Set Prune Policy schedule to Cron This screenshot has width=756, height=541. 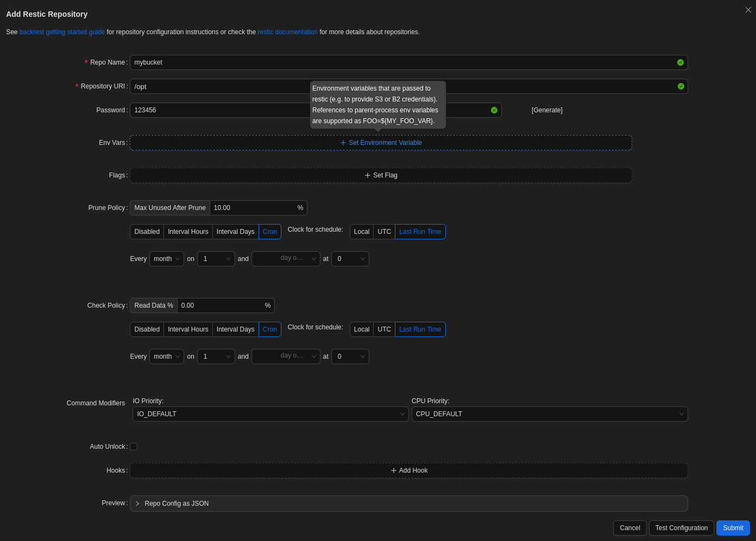[x=270, y=232]
